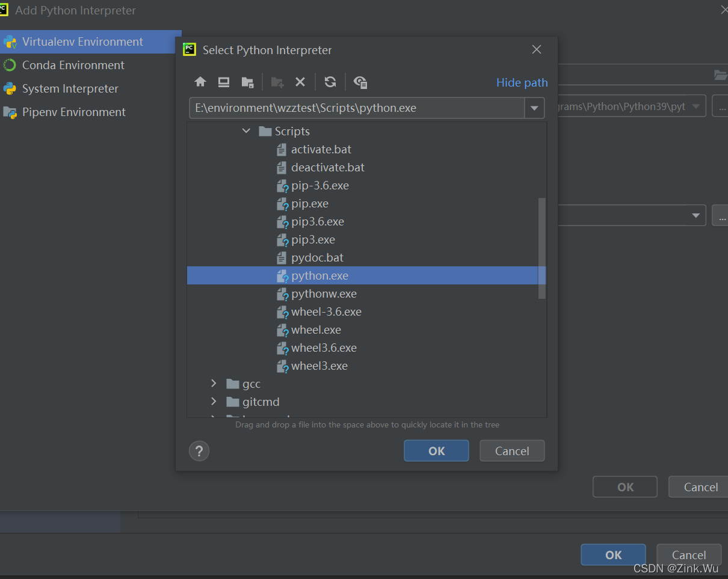Open the lower interpreter dropdown in background dialog
This screenshot has width=728, height=579.
click(696, 215)
